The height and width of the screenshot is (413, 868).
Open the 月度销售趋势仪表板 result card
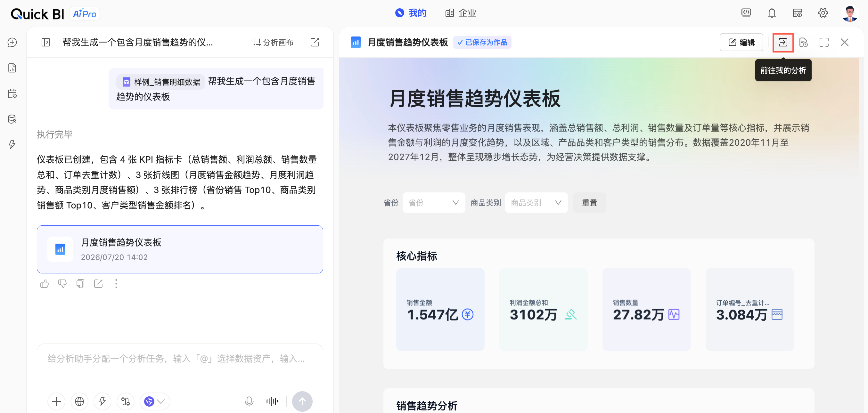point(180,250)
